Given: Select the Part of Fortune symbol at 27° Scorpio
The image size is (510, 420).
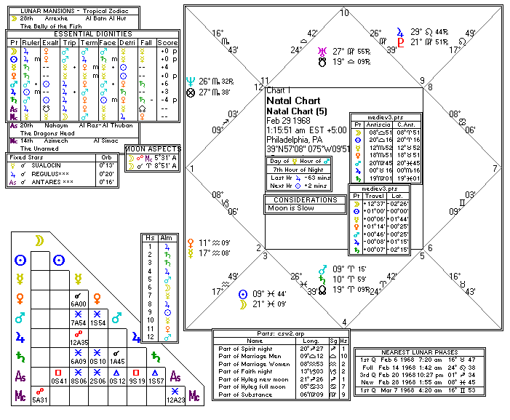Looking at the screenshot, I should pos(191,92).
